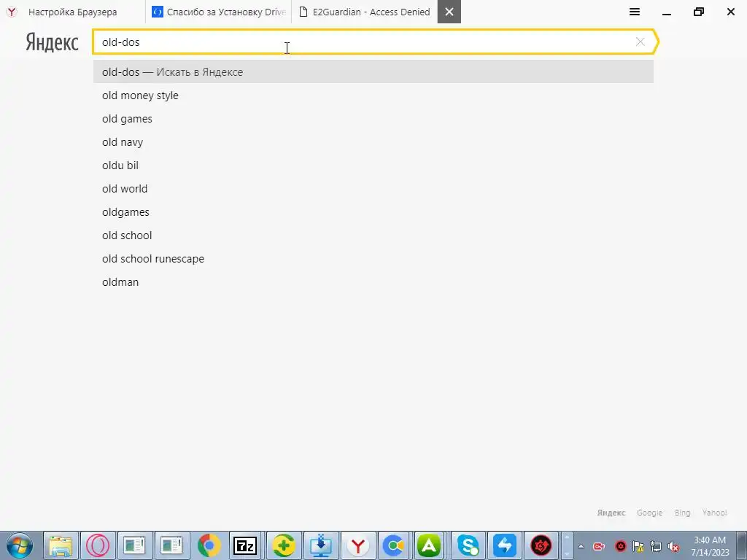Open the Yandex Browser taskbar icon

[357, 545]
